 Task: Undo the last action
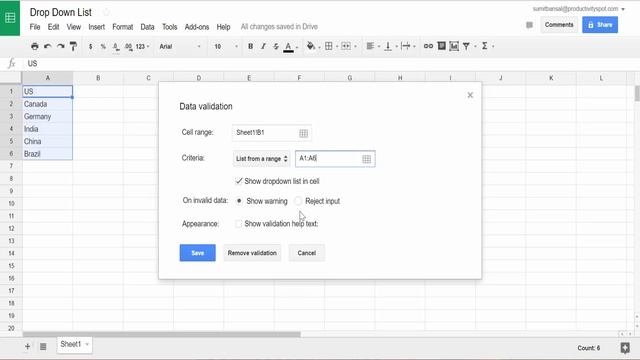coord(48,46)
